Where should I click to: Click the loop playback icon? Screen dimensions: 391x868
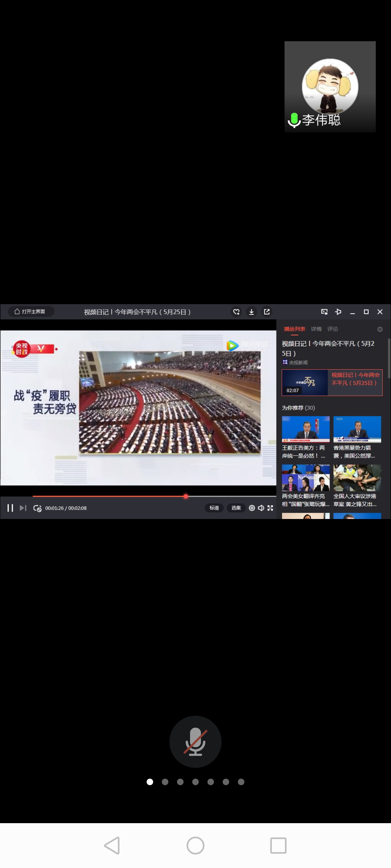(x=37, y=508)
